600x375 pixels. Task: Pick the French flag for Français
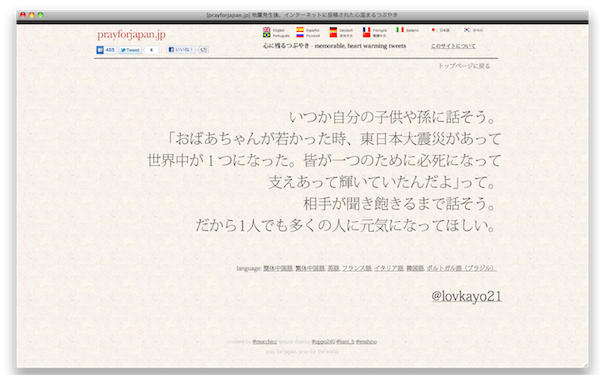(367, 30)
